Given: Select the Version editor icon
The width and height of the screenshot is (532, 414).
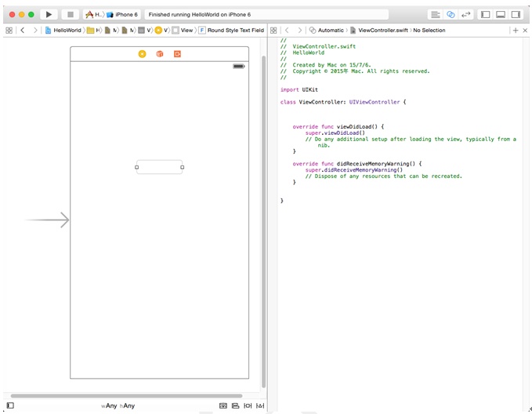Looking at the screenshot, I should pos(466,15).
